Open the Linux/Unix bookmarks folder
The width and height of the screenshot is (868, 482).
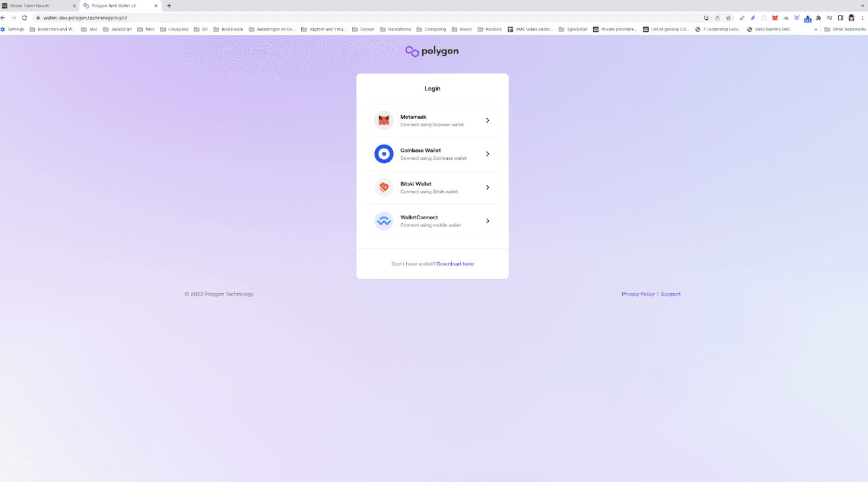[x=174, y=29]
